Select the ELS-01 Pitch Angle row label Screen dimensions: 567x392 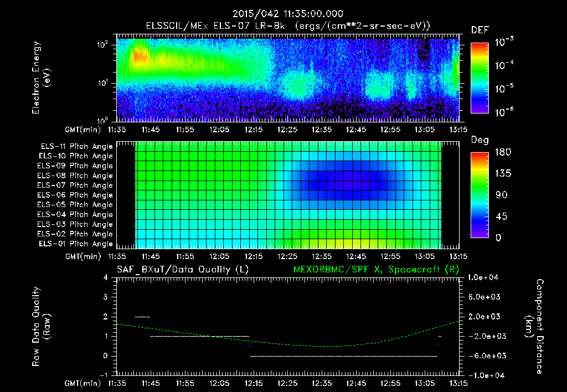(76, 244)
